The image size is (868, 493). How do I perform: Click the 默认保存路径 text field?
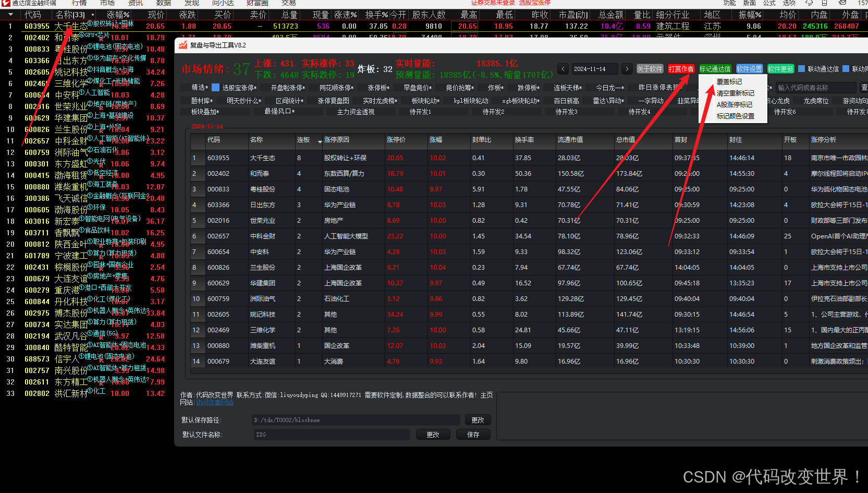point(356,420)
